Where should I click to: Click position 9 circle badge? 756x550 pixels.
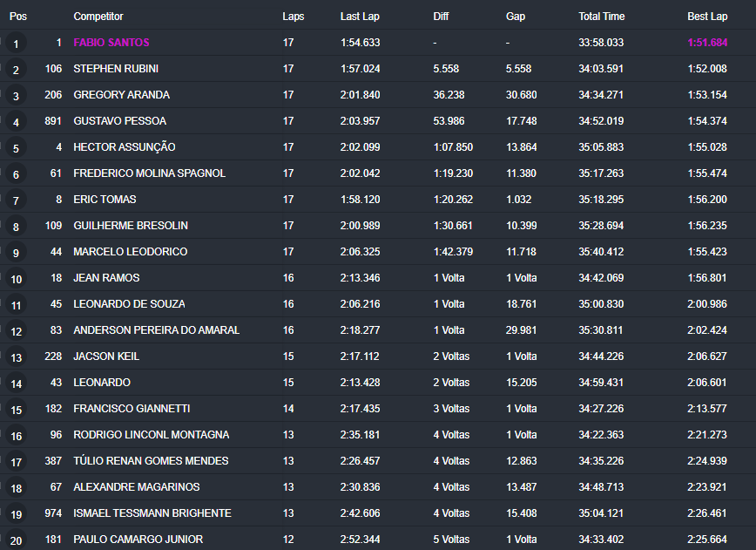(x=16, y=253)
